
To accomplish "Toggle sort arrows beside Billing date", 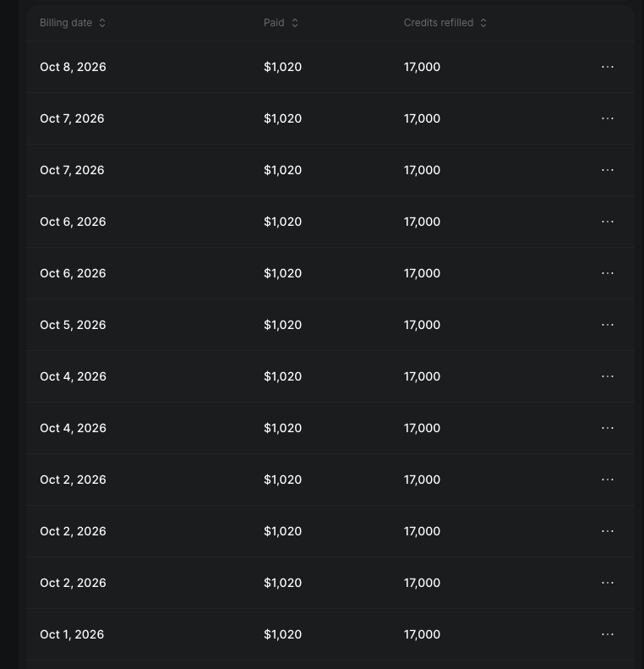I will point(102,23).
